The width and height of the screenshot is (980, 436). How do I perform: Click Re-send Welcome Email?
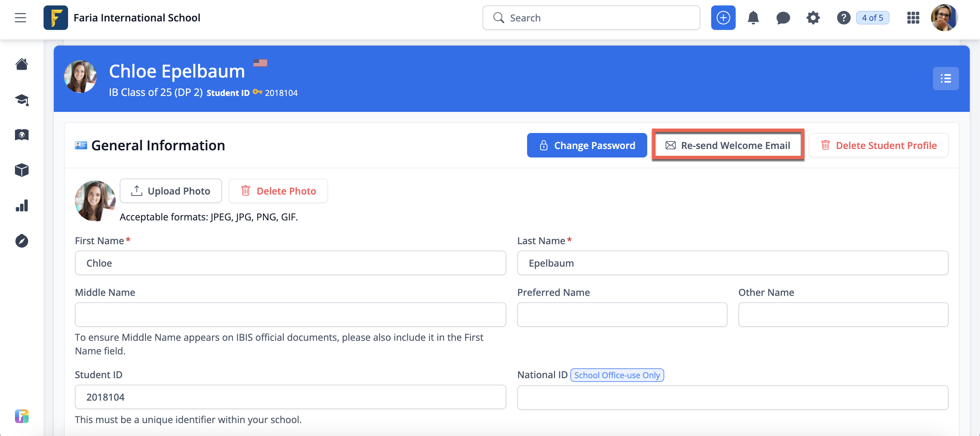coord(728,146)
